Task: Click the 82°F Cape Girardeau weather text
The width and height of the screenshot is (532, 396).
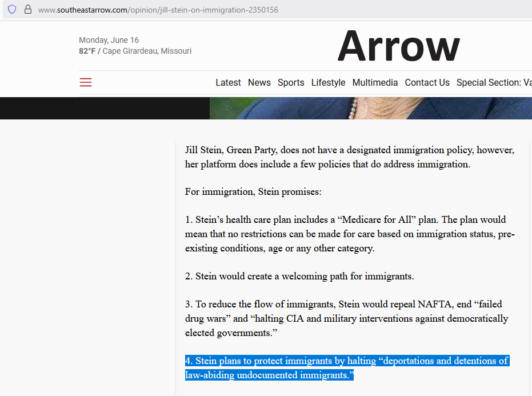Action: (x=135, y=51)
